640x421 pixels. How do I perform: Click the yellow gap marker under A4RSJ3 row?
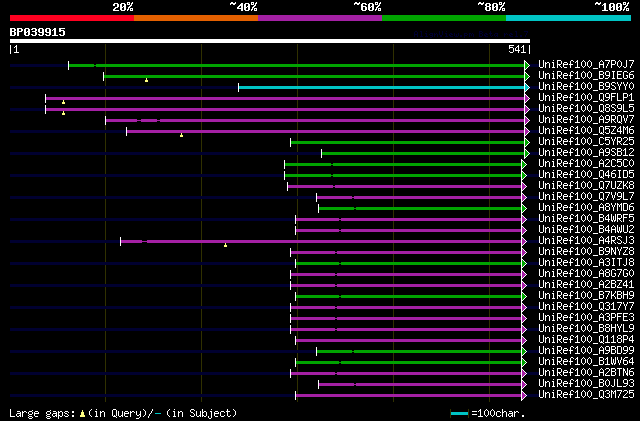pyautogui.click(x=225, y=245)
